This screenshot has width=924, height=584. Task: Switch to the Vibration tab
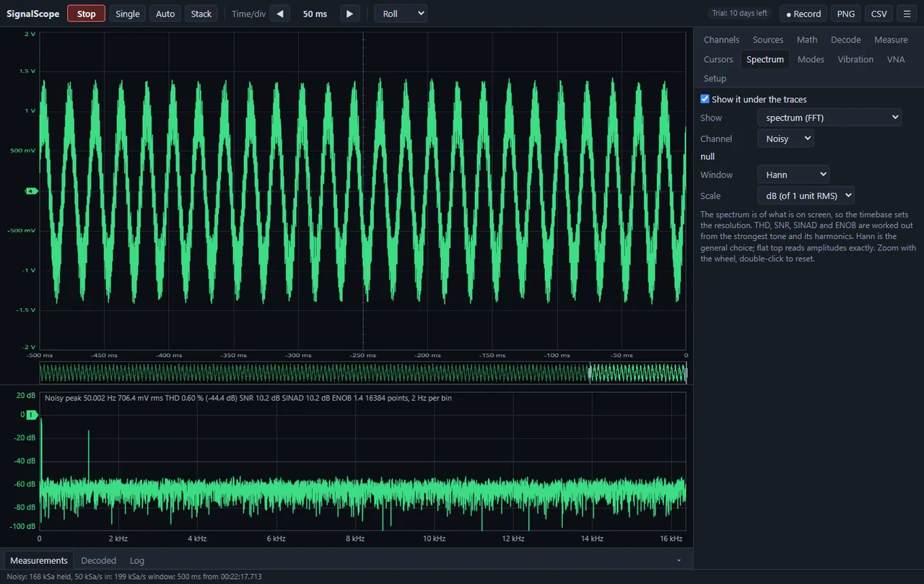tap(855, 59)
